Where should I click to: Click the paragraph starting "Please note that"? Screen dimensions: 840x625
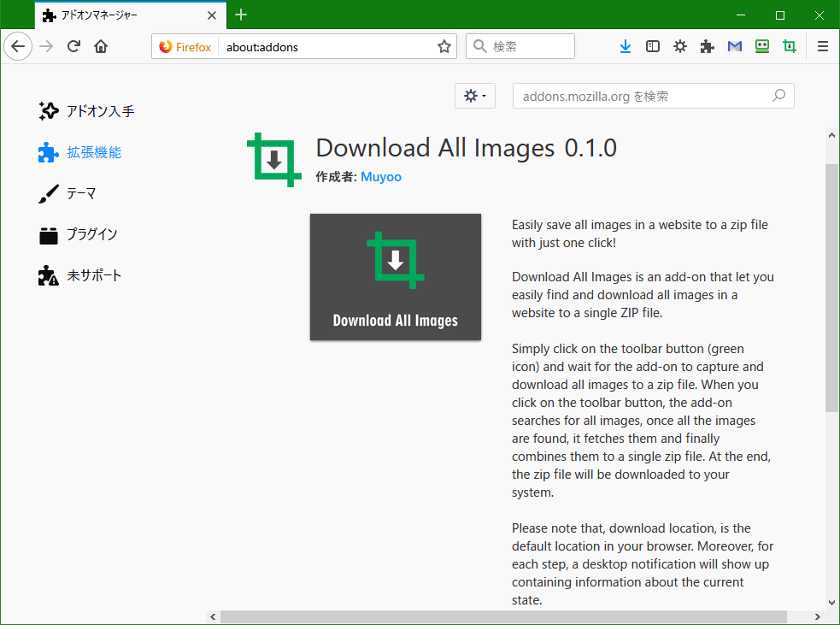click(x=643, y=564)
